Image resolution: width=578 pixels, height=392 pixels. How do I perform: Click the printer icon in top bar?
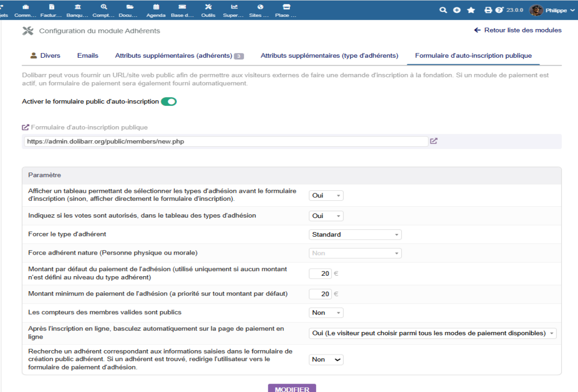coord(488,10)
